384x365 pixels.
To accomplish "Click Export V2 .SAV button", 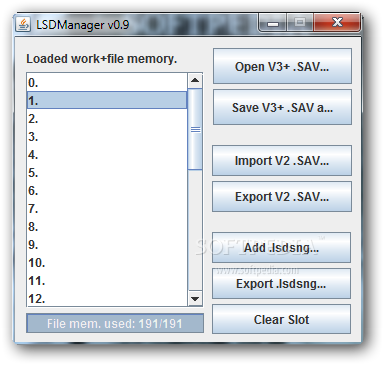I will pos(282,196).
